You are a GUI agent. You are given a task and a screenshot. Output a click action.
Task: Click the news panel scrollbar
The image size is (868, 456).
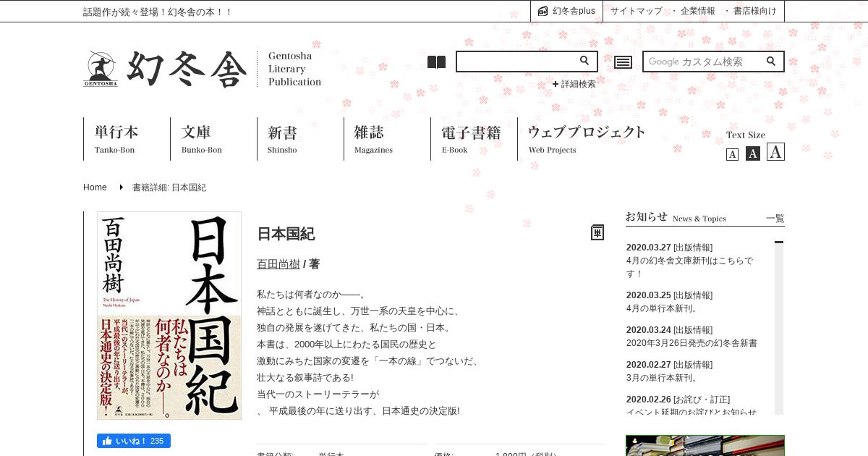tap(779, 327)
